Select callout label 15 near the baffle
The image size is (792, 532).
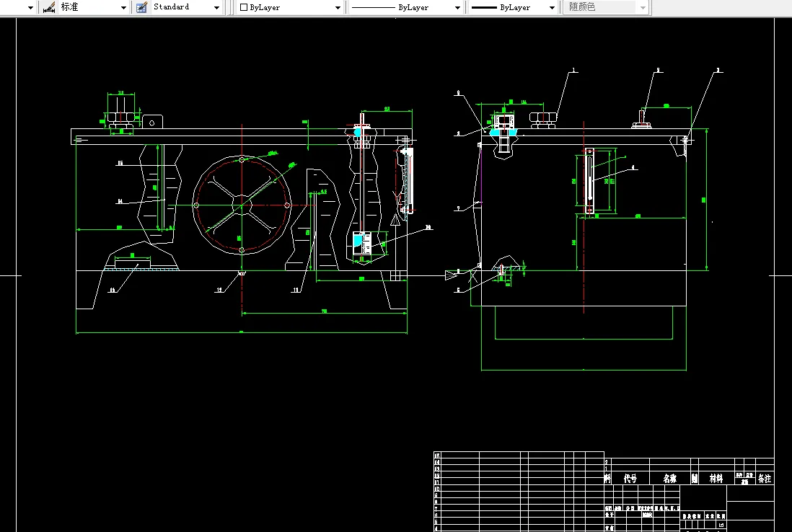[x=120, y=163]
